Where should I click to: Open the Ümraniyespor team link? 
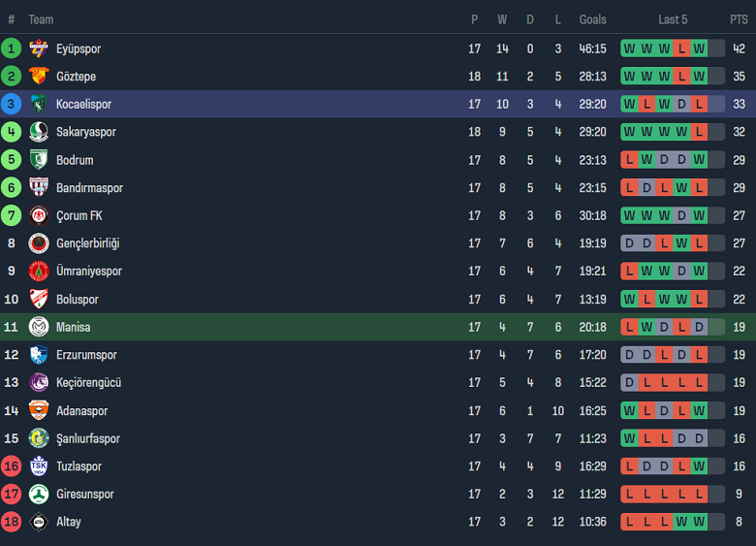pyautogui.click(x=88, y=272)
